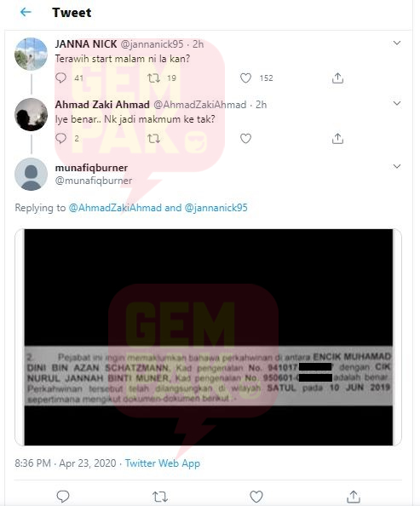The image size is (420, 506).
Task: Reply to JANNA NICK's tweet
Action: (60, 78)
